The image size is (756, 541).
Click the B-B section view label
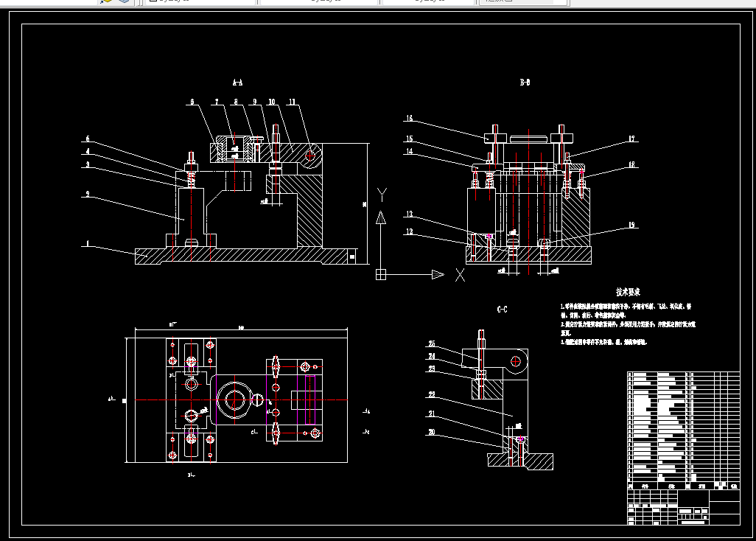[x=525, y=83]
